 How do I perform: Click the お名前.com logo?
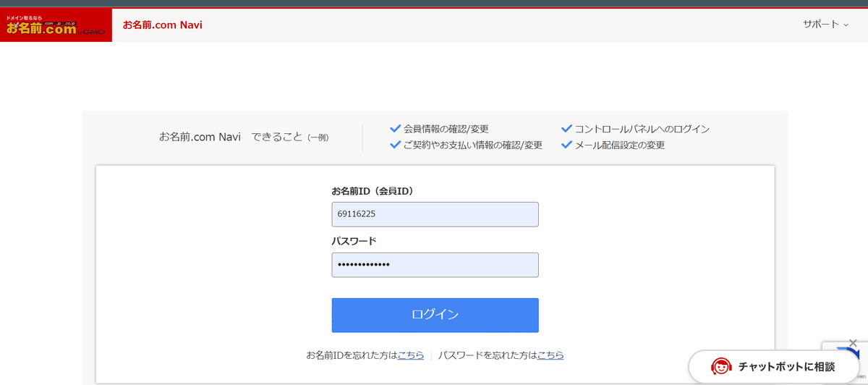56,25
